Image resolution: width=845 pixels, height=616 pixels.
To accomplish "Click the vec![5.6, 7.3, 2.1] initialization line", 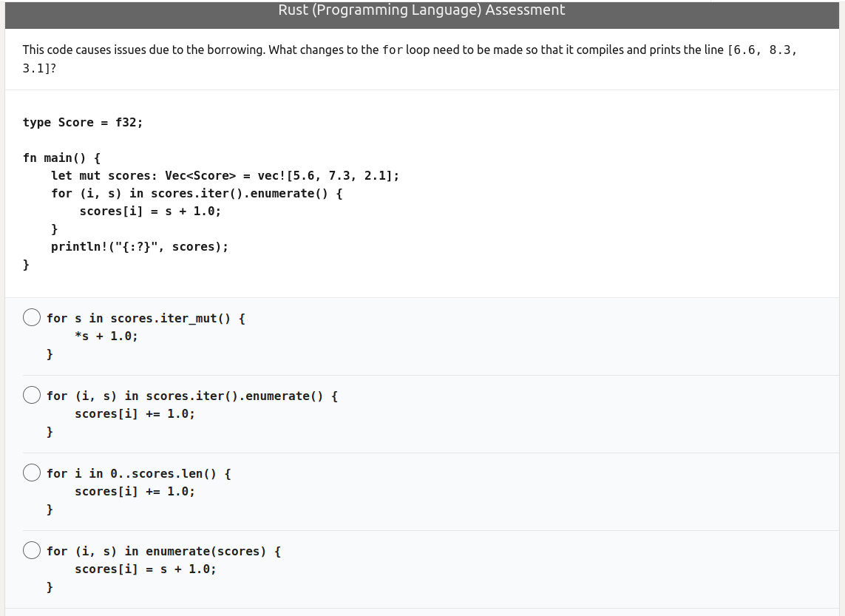I will pyautogui.click(x=225, y=175).
